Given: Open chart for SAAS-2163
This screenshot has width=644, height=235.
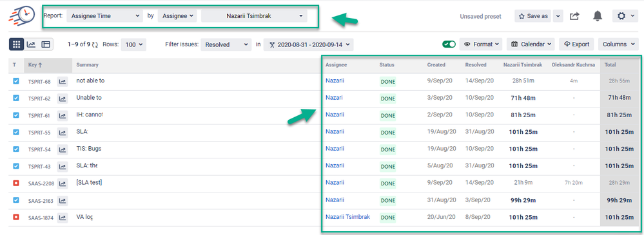Looking at the screenshot, I should pos(63,200).
